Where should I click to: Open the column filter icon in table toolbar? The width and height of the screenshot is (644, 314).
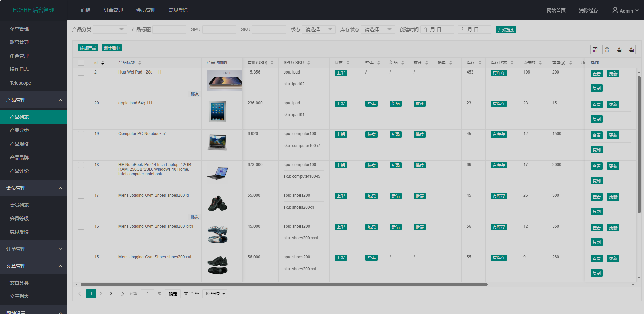click(595, 50)
